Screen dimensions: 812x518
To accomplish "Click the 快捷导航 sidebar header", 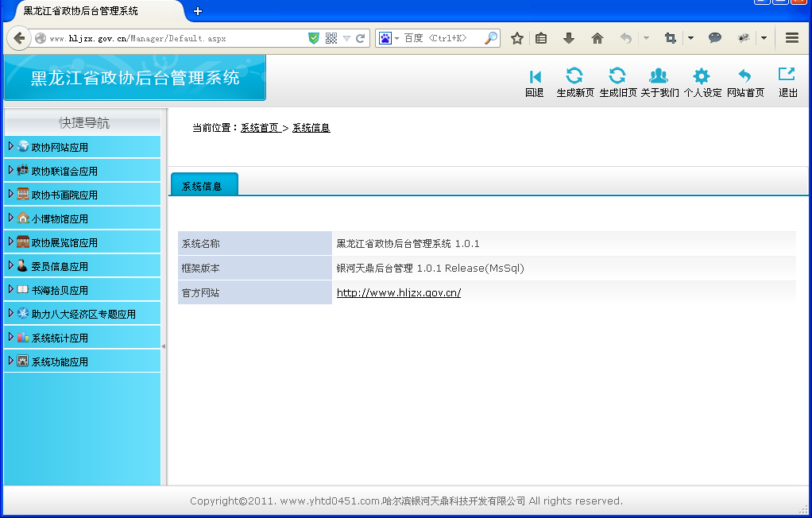I will click(83, 123).
